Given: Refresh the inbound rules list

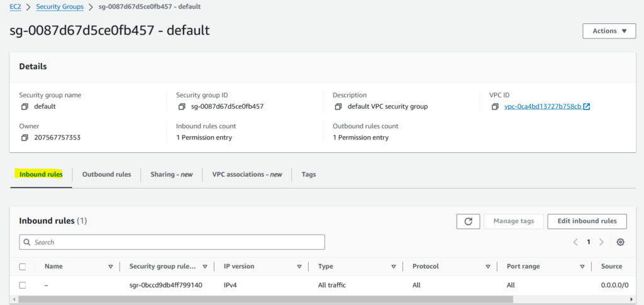Looking at the screenshot, I should click(468, 221).
